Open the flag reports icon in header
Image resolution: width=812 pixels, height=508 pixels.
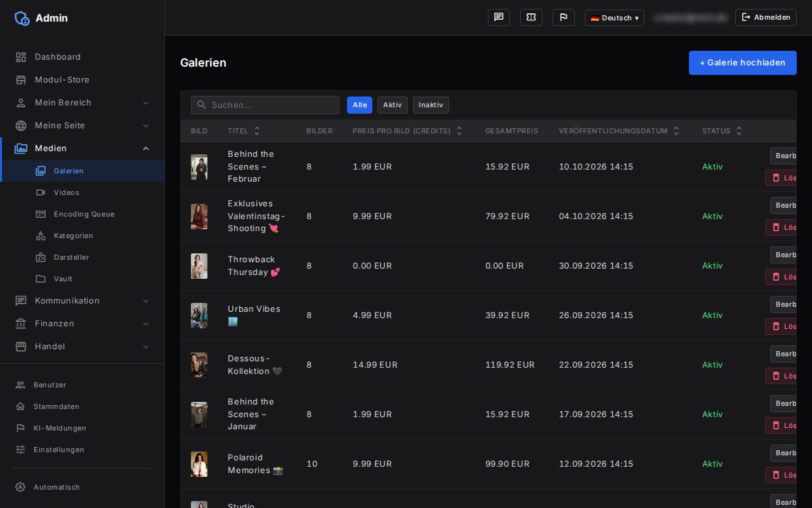(563, 18)
